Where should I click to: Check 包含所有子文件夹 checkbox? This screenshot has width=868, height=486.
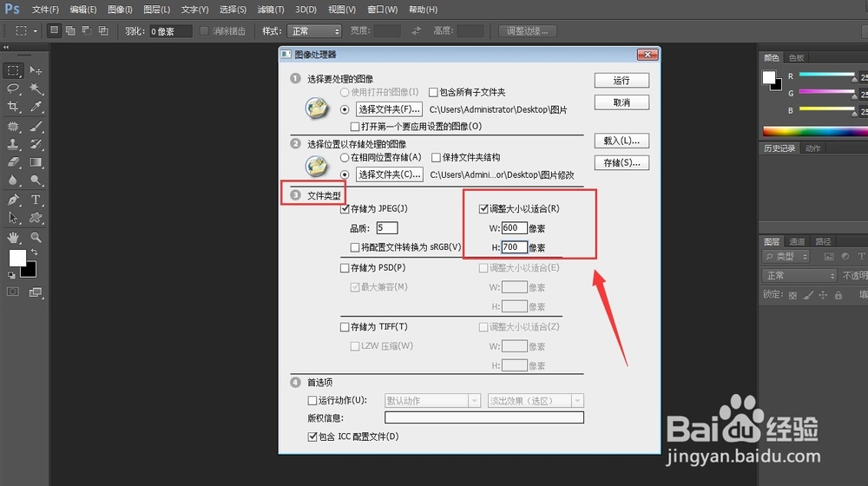coord(433,93)
